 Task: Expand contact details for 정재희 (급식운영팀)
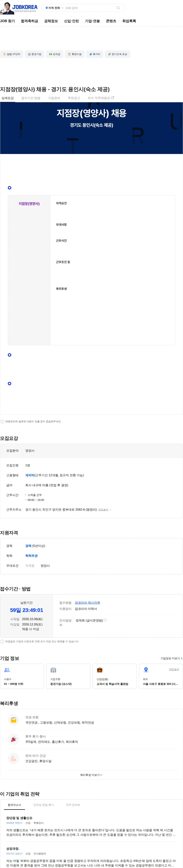coord(105,620)
